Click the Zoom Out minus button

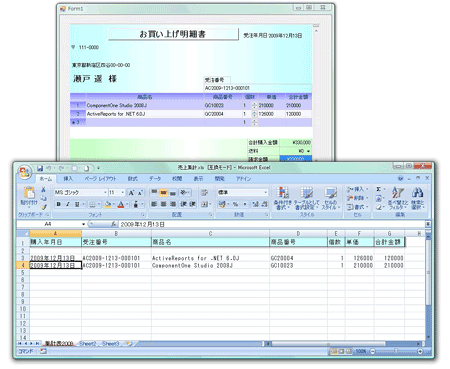click(x=372, y=351)
